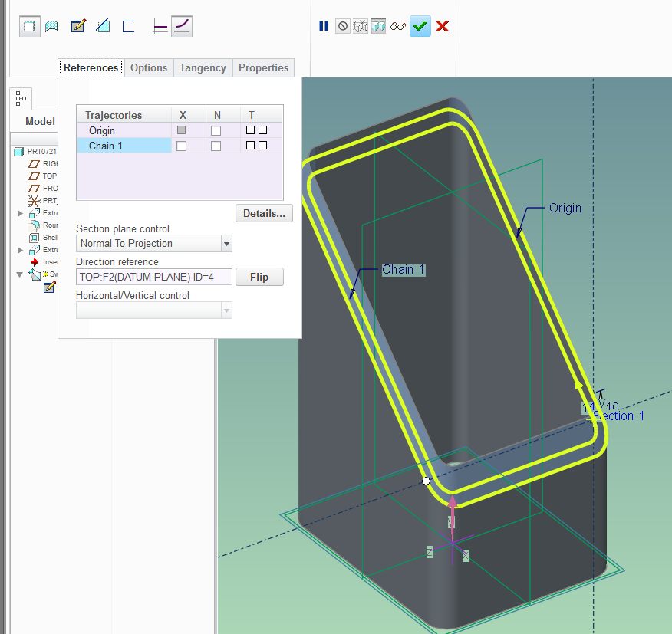
Task: Collapse the Sweep feature in the tree
Action: pos(20,274)
